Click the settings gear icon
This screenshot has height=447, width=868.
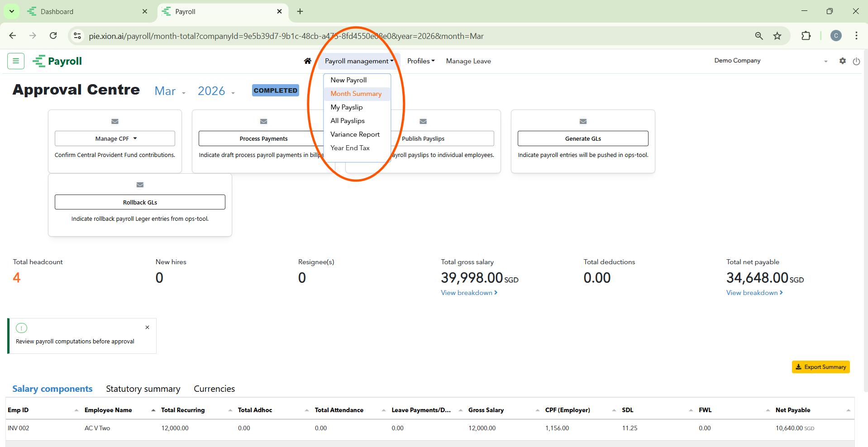(842, 61)
